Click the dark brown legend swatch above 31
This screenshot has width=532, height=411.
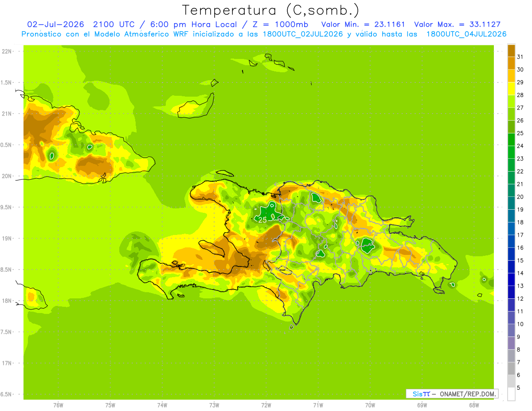511,51
